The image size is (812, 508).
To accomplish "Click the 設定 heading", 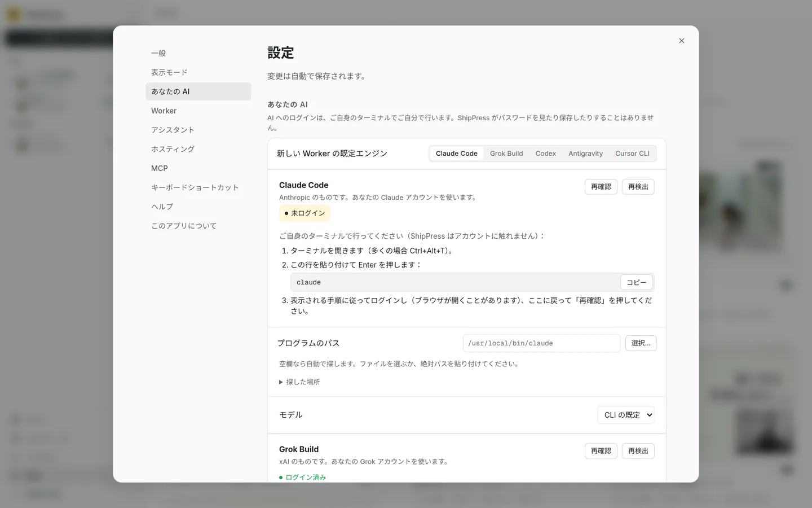I will 281,53.
